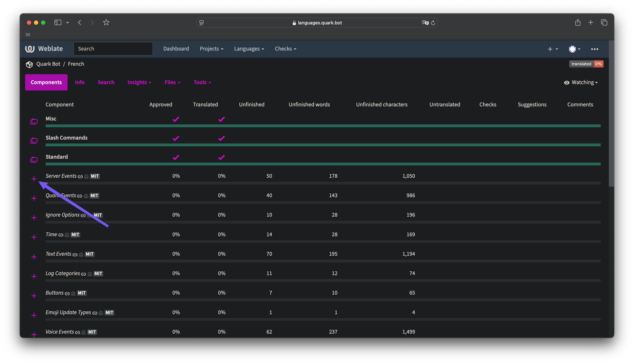Click the Standard component green progress bar
This screenshot has width=634, height=364.
323,164
